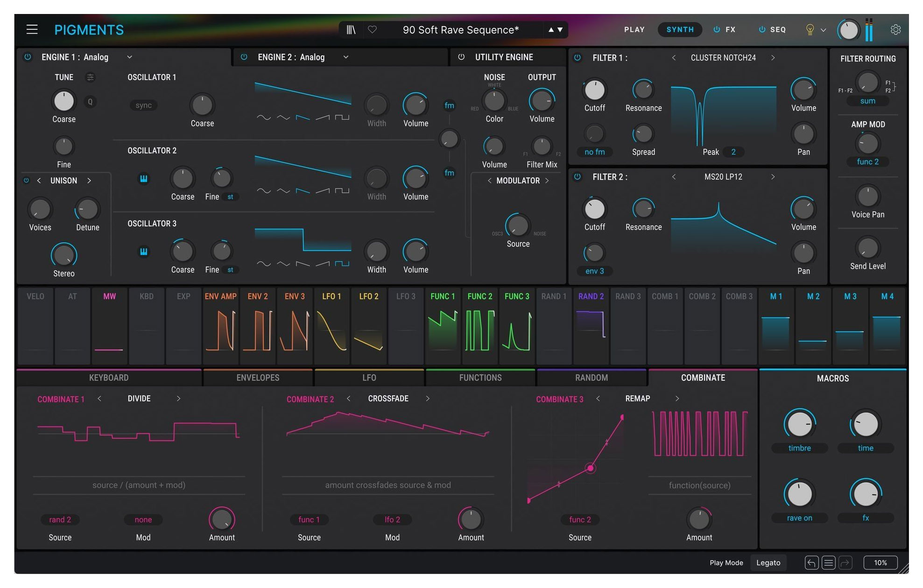The height and width of the screenshot is (588, 923).
Task: Toggle Unison power button
Action: (26, 181)
